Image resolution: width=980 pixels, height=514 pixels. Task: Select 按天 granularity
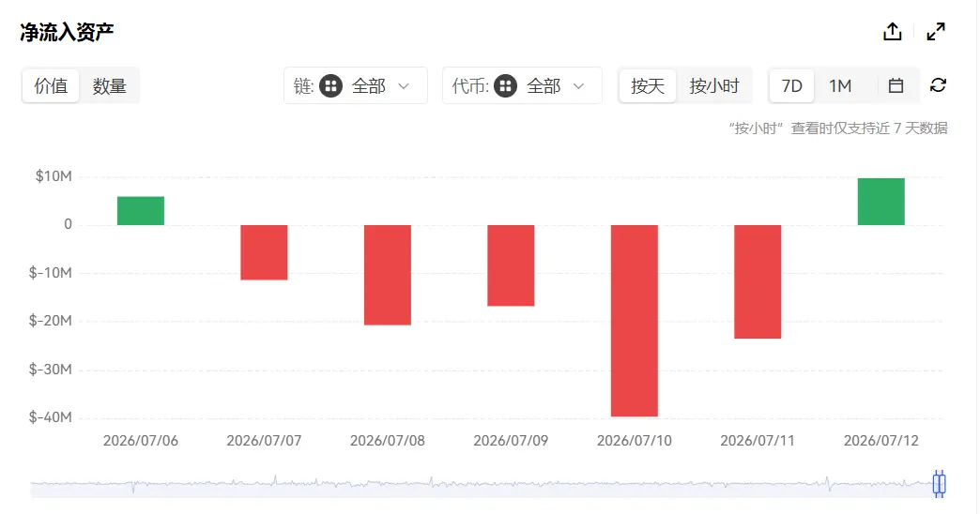(648, 85)
